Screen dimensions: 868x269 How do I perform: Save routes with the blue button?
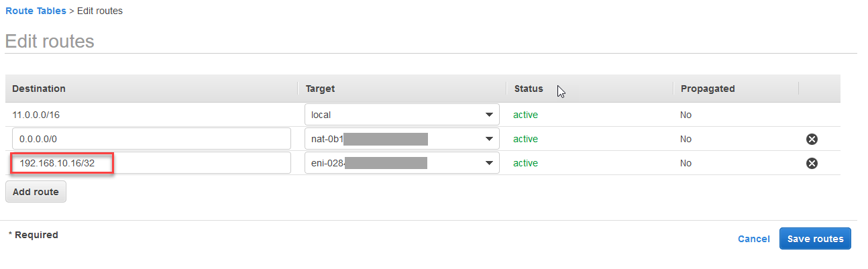click(815, 239)
